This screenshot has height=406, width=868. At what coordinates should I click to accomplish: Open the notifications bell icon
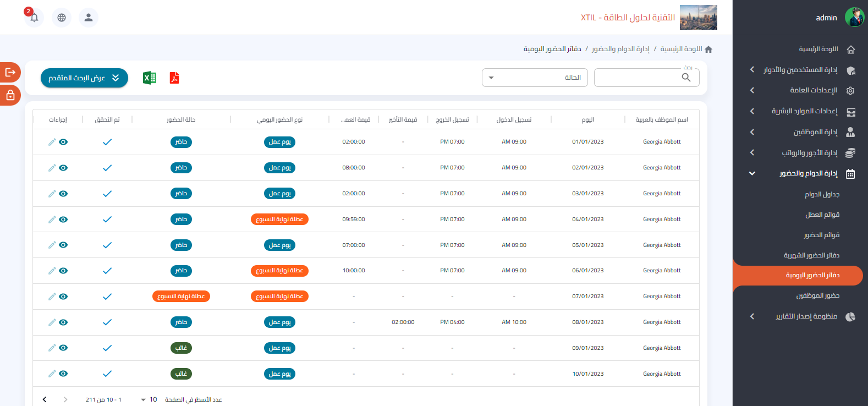tap(34, 18)
